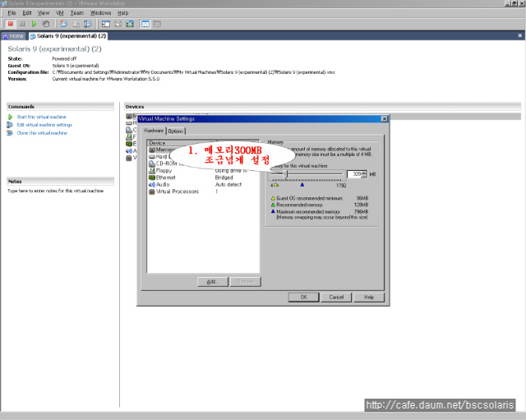
Task: Click the memory slider thumb
Action: coord(285,173)
